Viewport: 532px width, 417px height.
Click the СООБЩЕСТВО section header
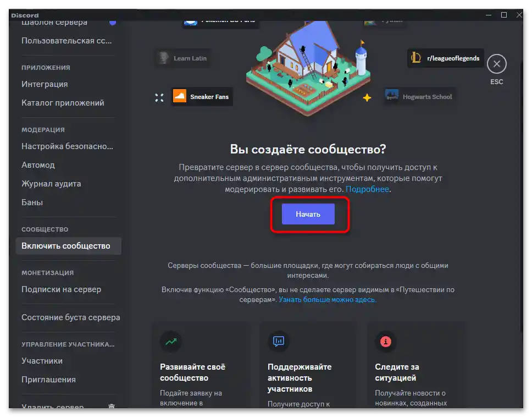45,229
